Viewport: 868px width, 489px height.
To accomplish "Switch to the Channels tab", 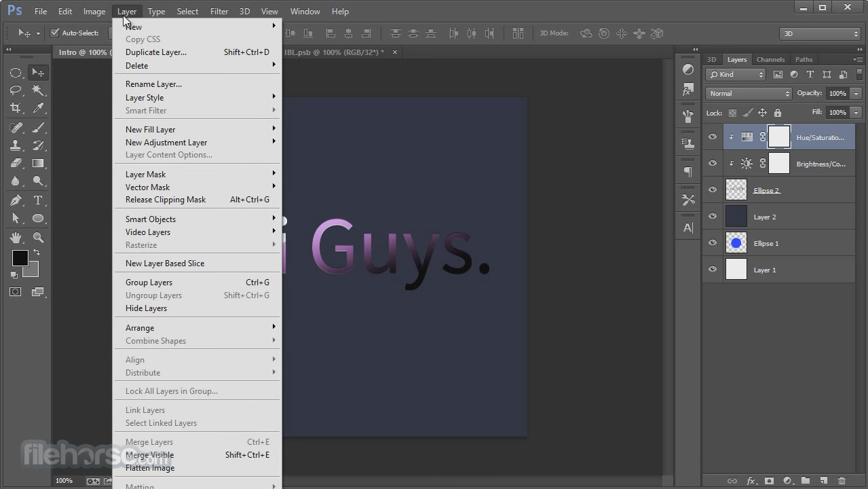I will click(x=770, y=60).
